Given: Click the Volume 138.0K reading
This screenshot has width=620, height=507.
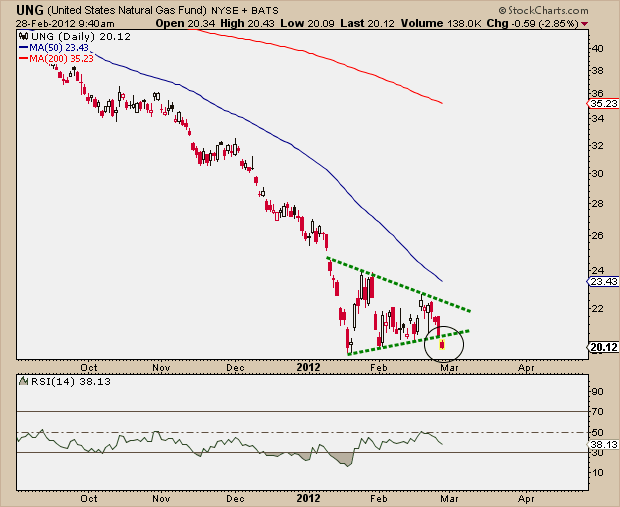Looking at the screenshot, I should (441, 23).
